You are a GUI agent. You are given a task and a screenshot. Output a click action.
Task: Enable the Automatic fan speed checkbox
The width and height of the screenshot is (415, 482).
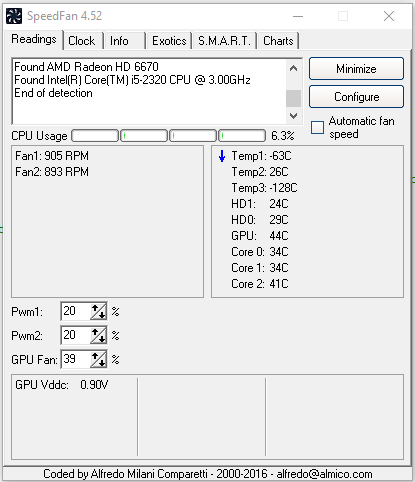point(317,127)
